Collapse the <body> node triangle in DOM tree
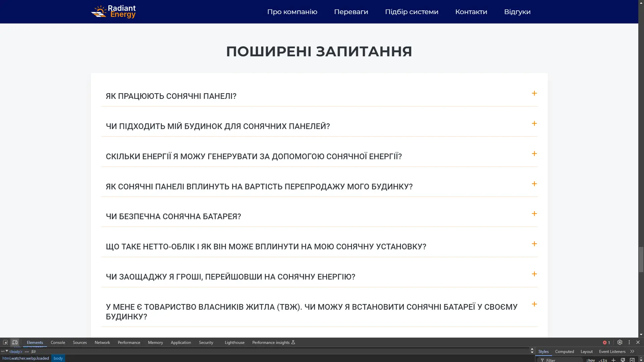The width and height of the screenshot is (644, 362). 7,351
